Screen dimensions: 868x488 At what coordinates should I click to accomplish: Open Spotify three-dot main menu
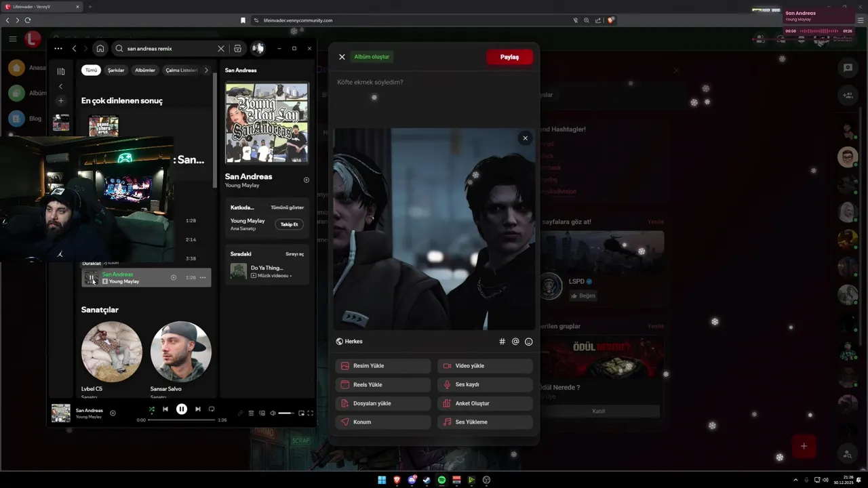(58, 49)
